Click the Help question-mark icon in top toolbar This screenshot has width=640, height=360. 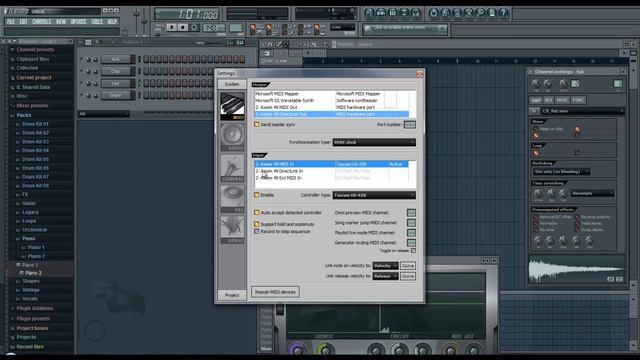pyautogui.click(x=504, y=13)
